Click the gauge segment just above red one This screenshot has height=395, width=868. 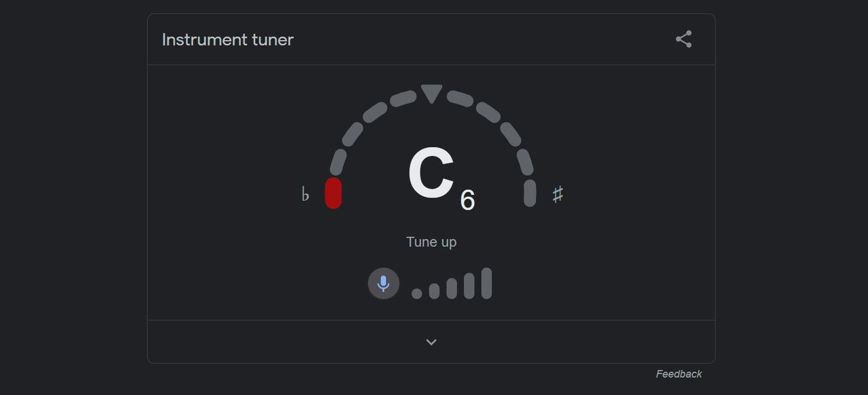338,163
